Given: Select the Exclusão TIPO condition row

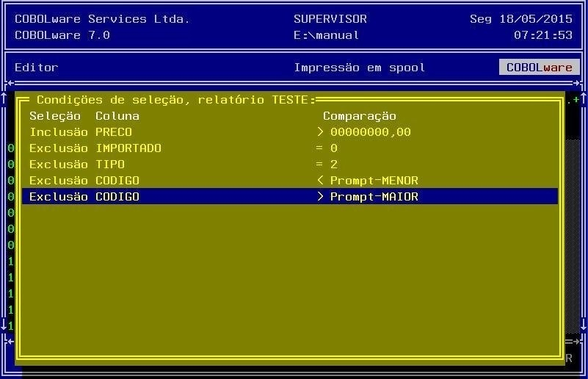Looking at the screenshot, I should [x=290, y=165].
